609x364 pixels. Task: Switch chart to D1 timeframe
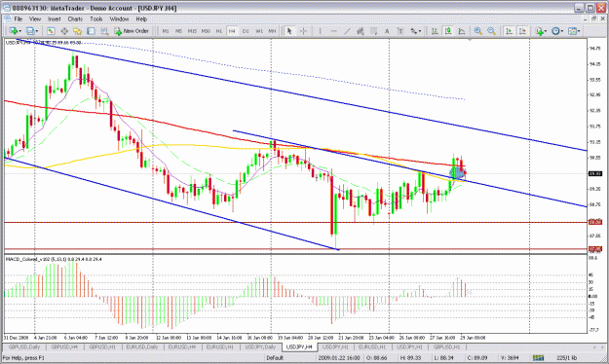click(x=246, y=31)
